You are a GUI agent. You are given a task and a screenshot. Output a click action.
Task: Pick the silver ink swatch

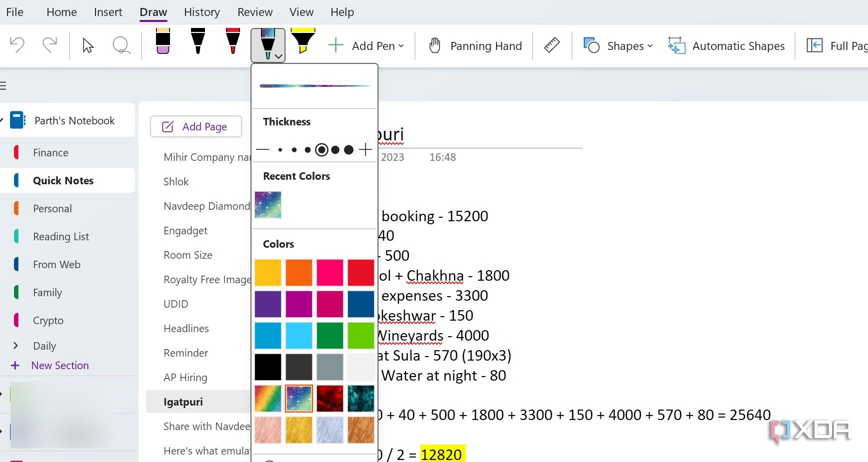330,430
